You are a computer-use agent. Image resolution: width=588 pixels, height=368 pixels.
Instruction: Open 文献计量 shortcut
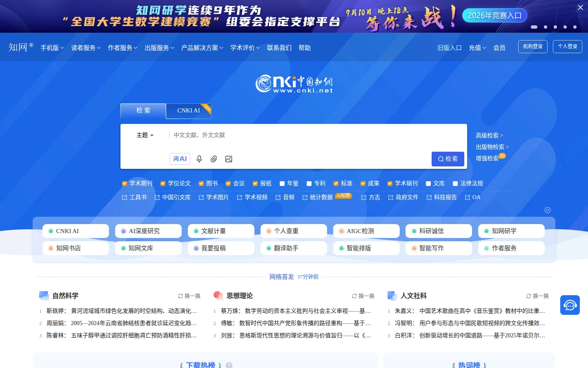pyautogui.click(x=221, y=231)
